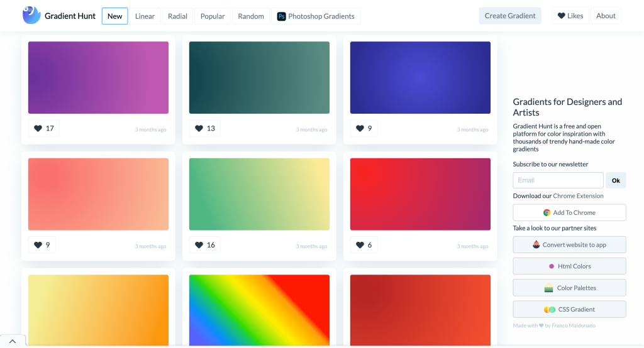
Task: Select the rainbow gradient swatch
Action: [259, 310]
